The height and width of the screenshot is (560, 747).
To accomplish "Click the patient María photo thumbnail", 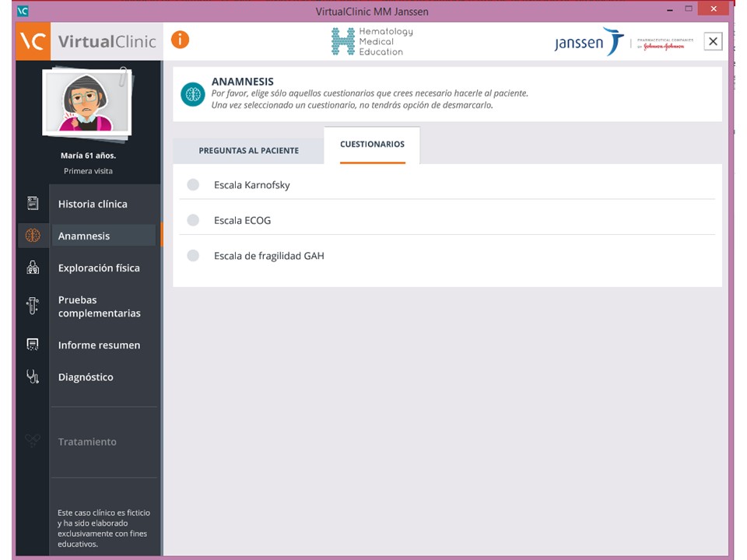I will [88, 103].
